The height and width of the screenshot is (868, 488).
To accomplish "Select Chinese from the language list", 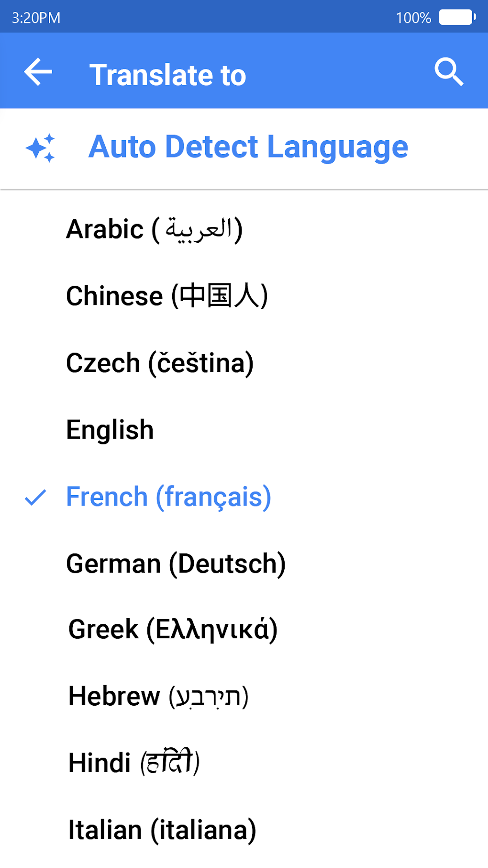I will [167, 295].
